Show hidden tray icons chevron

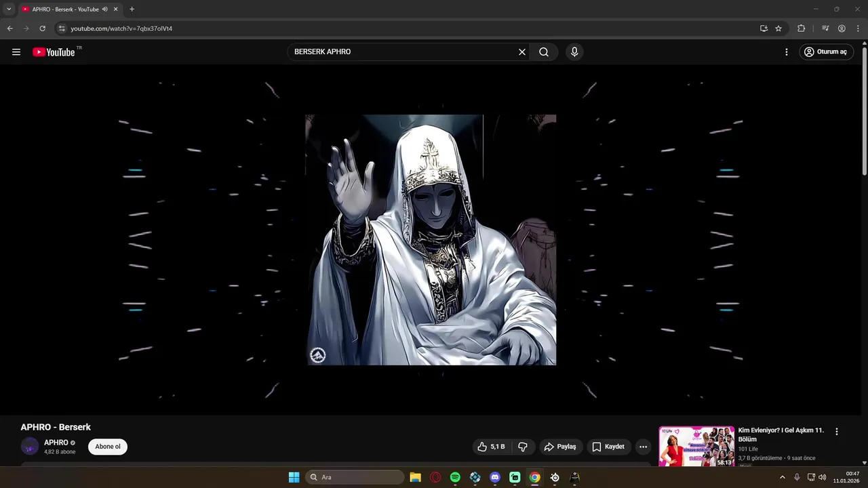[x=782, y=477]
